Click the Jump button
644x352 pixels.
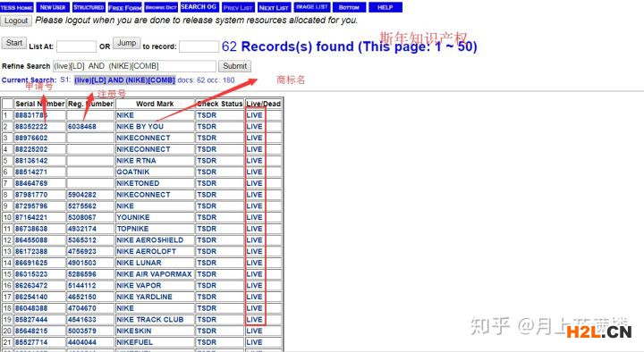pyautogui.click(x=126, y=43)
